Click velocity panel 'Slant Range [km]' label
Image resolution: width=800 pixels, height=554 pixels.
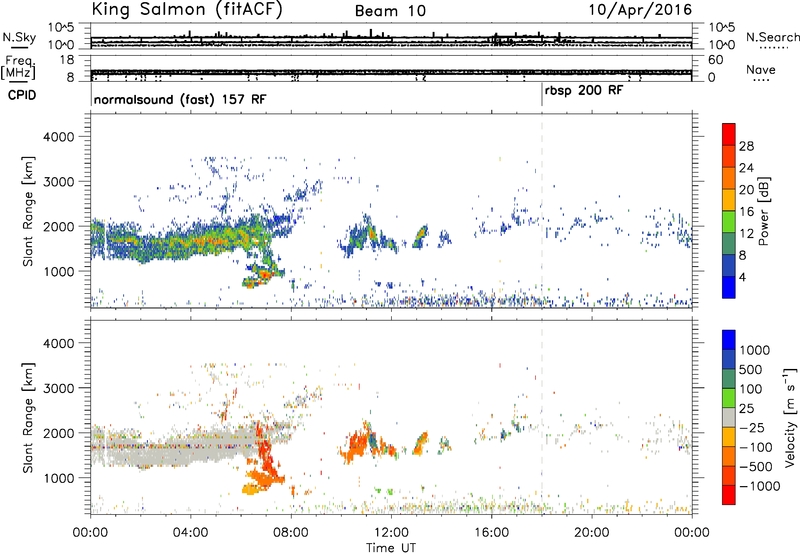pyautogui.click(x=28, y=418)
